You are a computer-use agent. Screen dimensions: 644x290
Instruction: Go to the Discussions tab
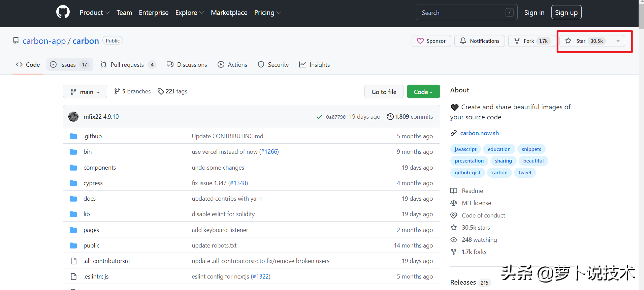(x=187, y=64)
